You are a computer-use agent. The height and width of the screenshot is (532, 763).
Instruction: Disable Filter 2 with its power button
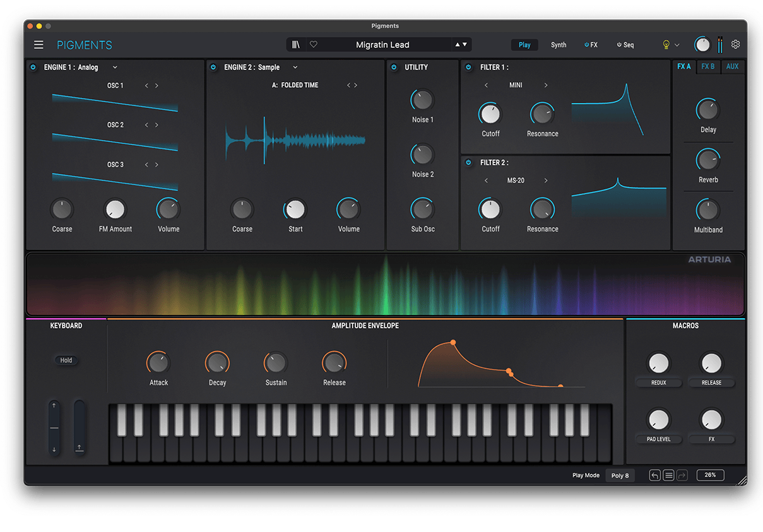pos(468,163)
